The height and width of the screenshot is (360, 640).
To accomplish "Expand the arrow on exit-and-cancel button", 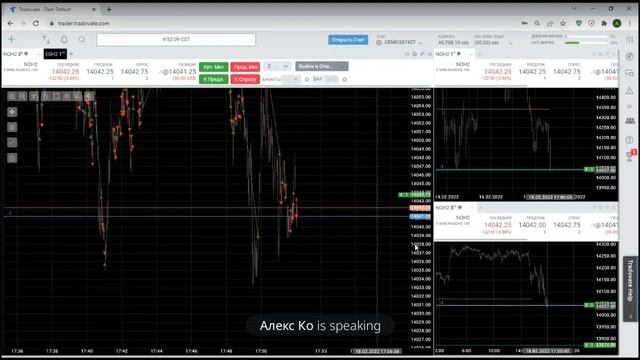I will (343, 66).
